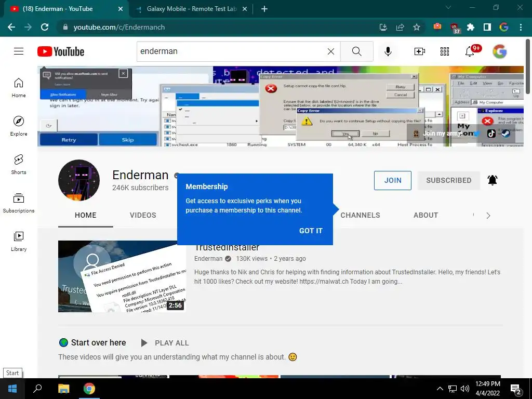Click the TikTok icon on the banner

[491, 134]
